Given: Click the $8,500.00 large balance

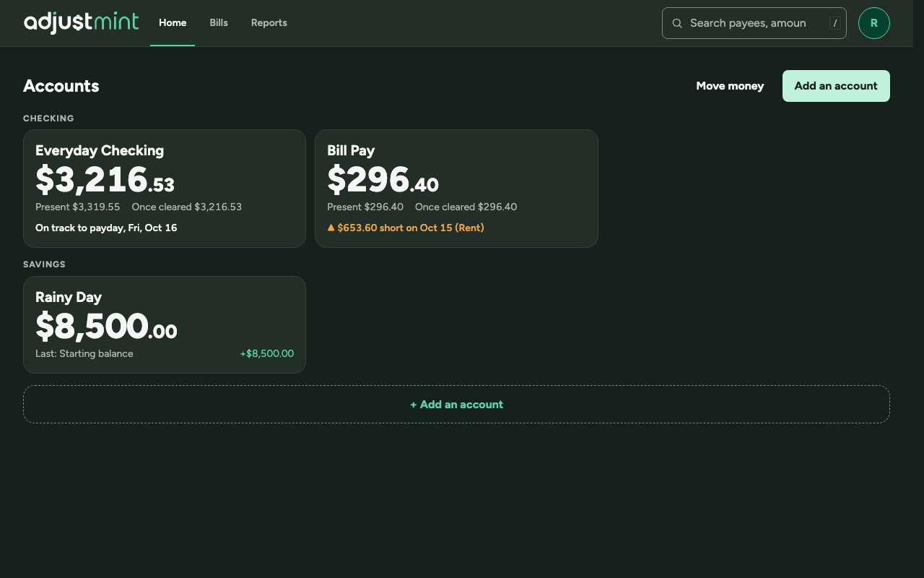Looking at the screenshot, I should 106,327.
